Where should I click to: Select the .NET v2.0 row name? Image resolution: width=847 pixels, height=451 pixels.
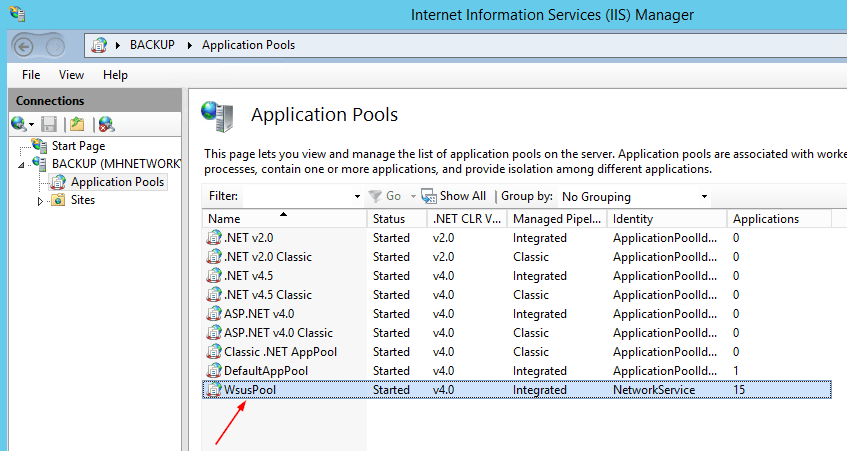coord(248,238)
